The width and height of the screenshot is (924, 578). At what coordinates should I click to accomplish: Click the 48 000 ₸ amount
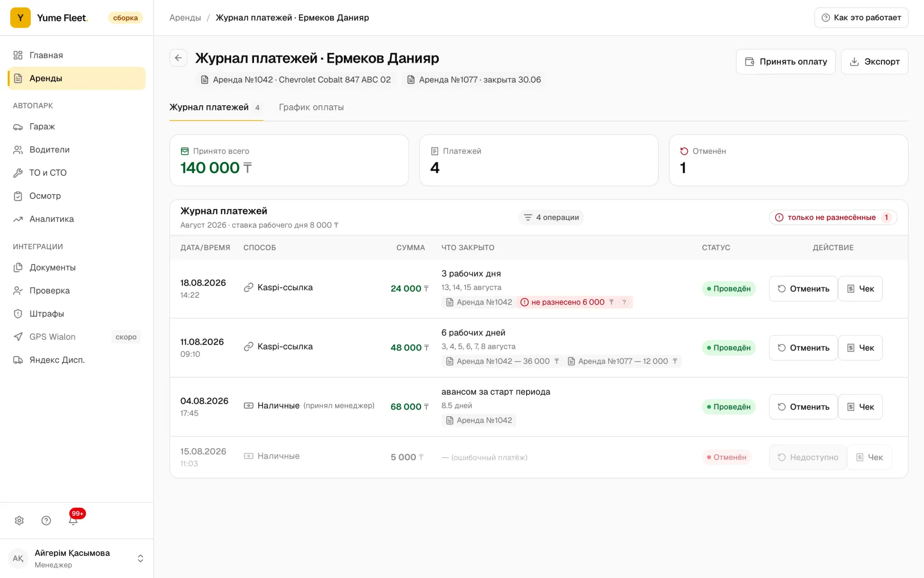coord(410,348)
